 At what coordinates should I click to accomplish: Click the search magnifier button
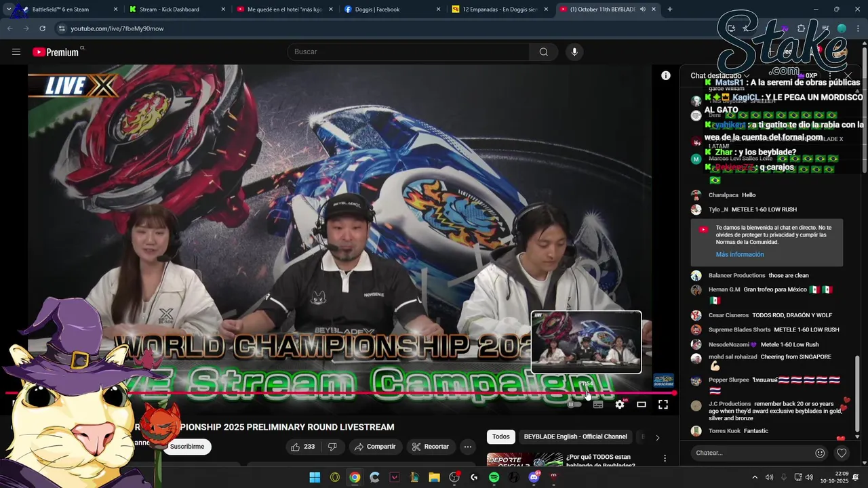click(x=543, y=52)
